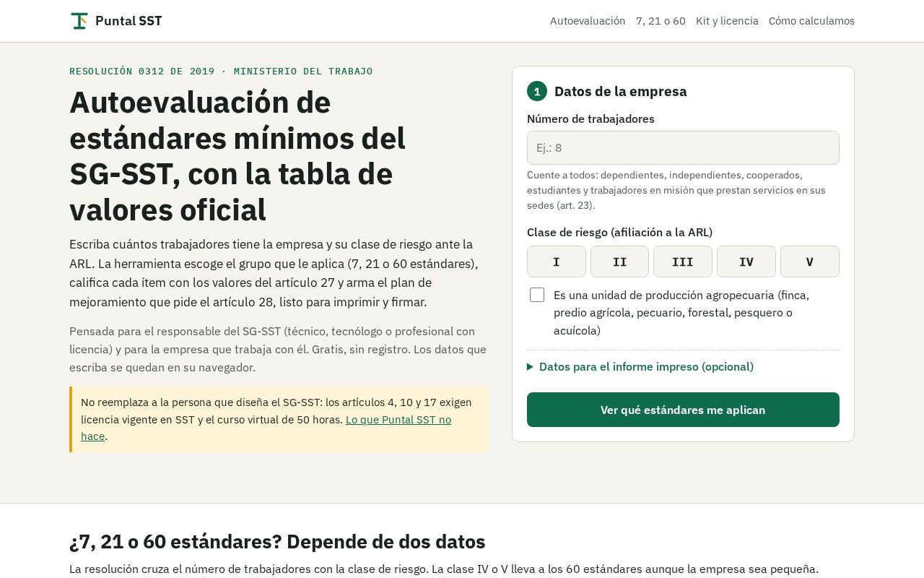Select risk class V
The height and width of the screenshot is (578, 924).
[810, 262]
